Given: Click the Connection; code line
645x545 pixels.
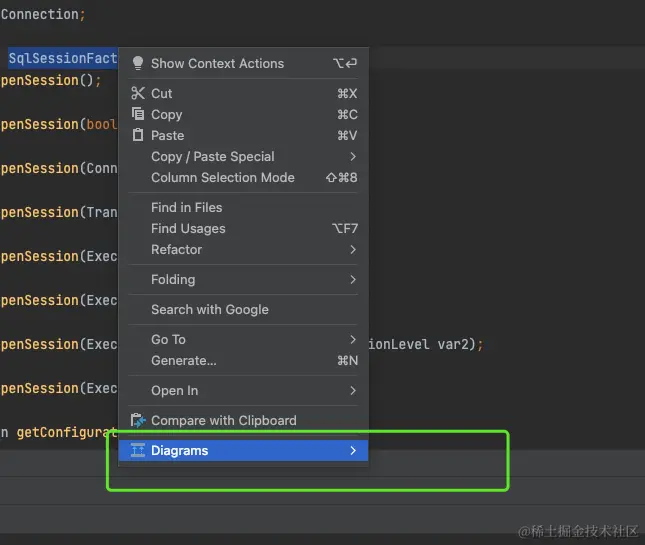Looking at the screenshot, I should 42,14.
